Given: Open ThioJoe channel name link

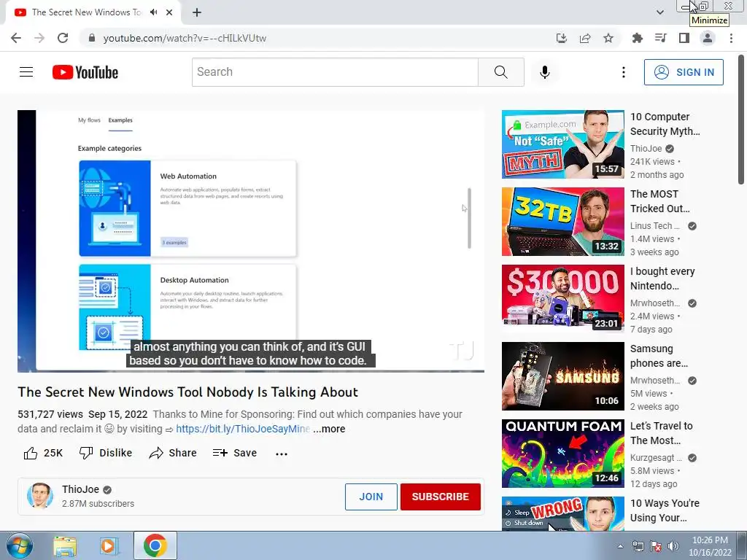Looking at the screenshot, I should (x=80, y=489).
